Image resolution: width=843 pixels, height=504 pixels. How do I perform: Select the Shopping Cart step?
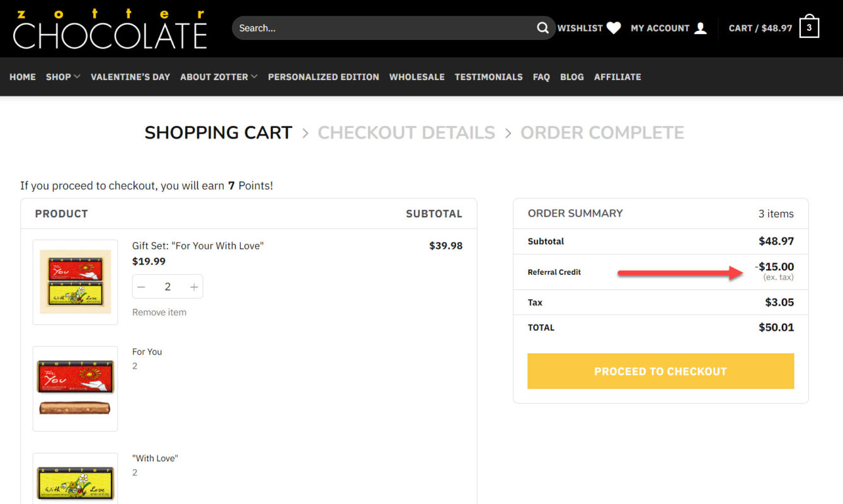219,133
